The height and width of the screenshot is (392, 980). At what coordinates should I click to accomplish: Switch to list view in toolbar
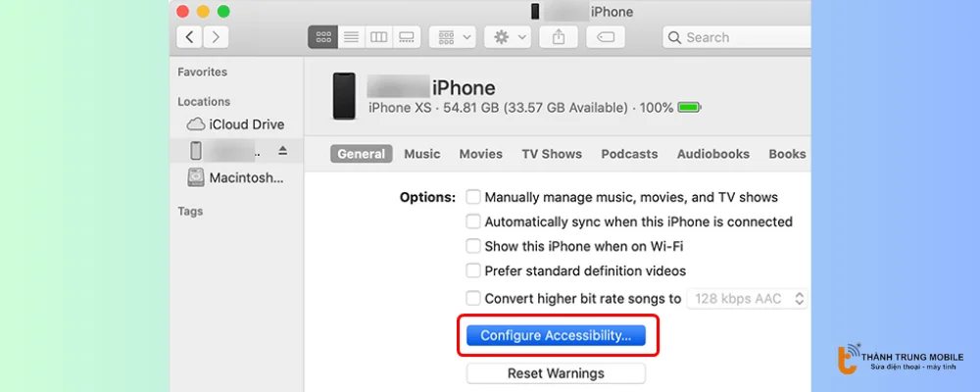pyautogui.click(x=351, y=37)
